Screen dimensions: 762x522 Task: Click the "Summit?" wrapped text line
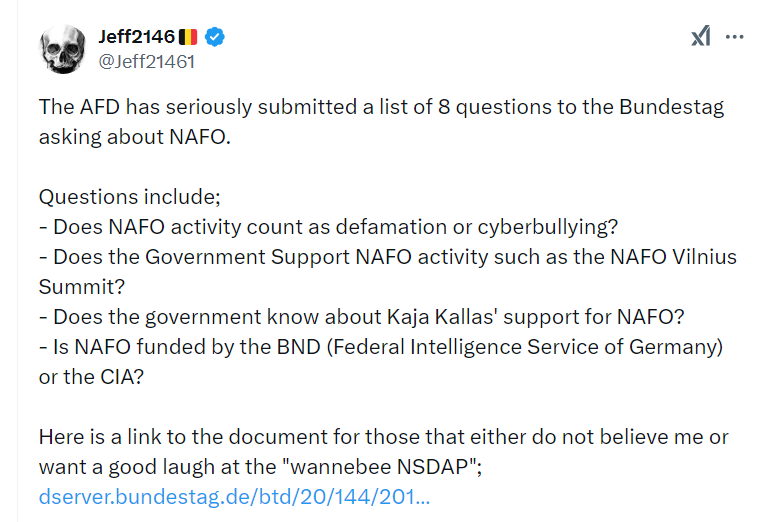82,287
